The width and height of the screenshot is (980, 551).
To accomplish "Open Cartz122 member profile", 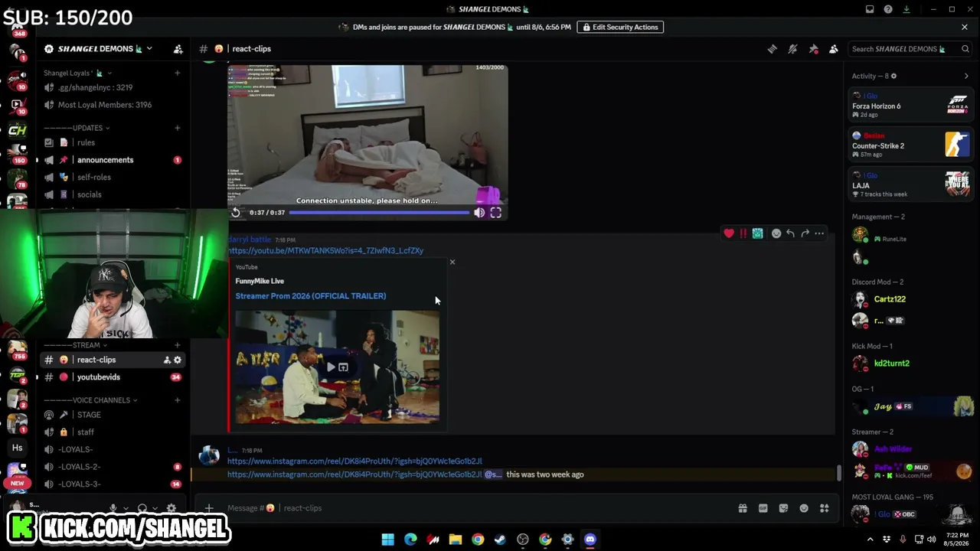I will (911, 299).
